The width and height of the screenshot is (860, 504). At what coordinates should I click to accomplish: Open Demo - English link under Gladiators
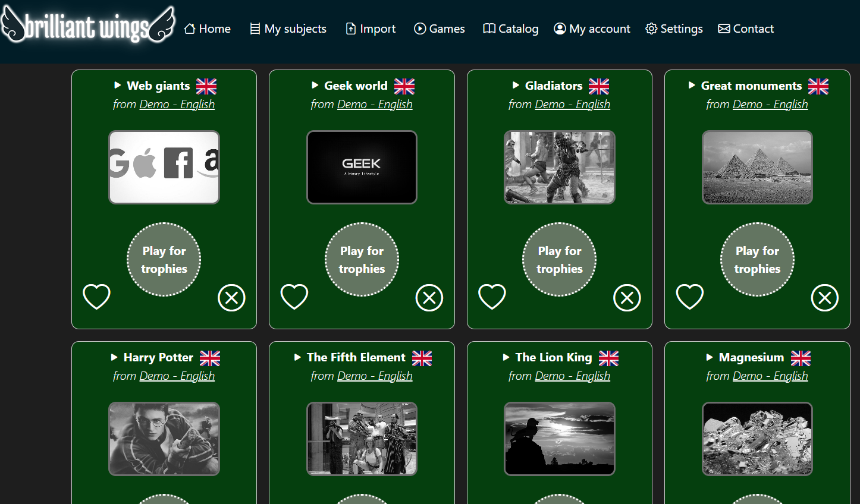tap(573, 104)
